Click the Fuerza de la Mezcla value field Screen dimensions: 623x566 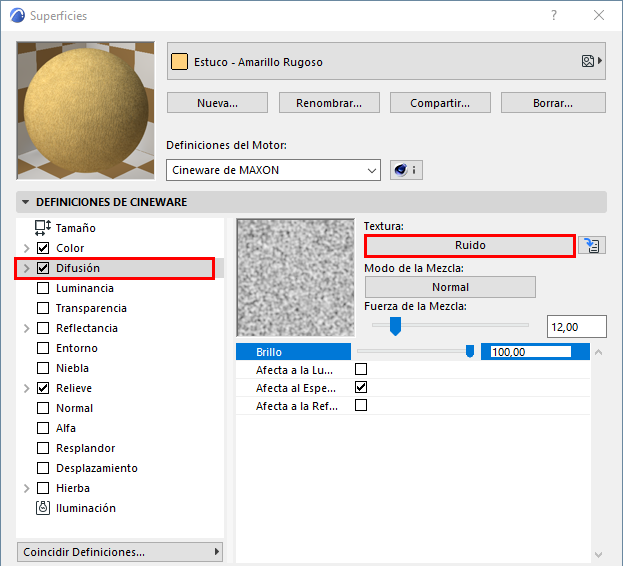[577, 326]
